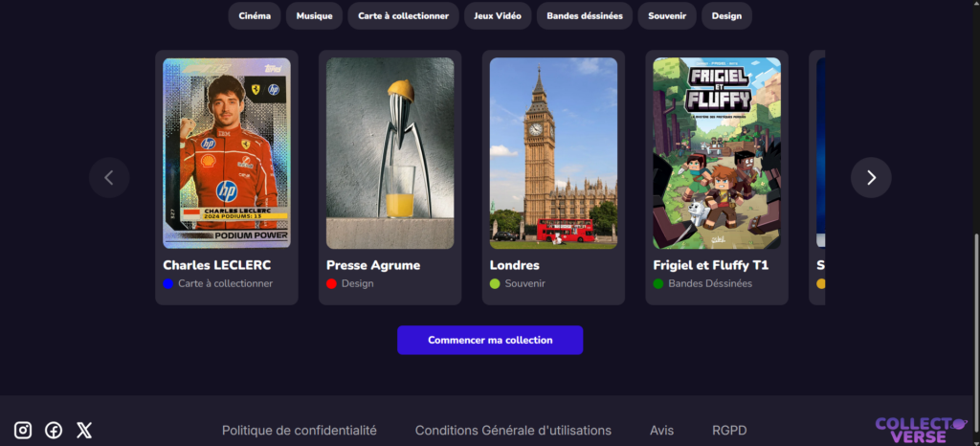This screenshot has height=446, width=980.
Task: Open the Londres Big Ben image
Action: click(x=554, y=153)
